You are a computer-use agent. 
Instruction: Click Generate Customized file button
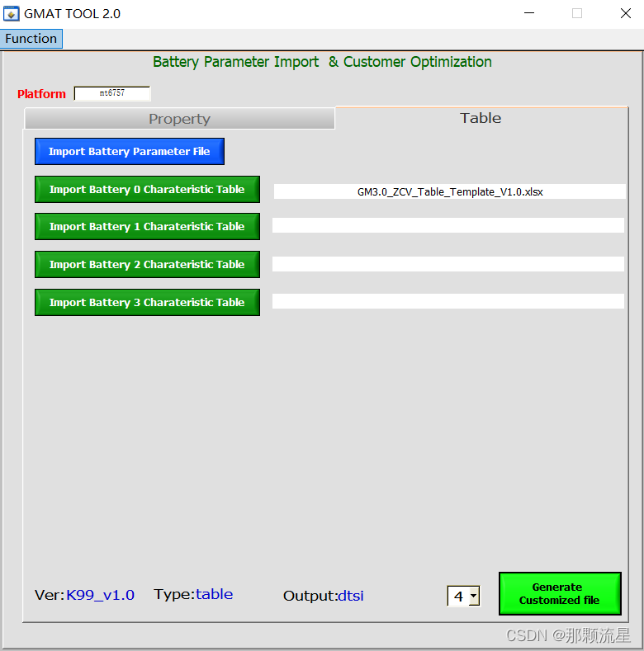click(560, 594)
